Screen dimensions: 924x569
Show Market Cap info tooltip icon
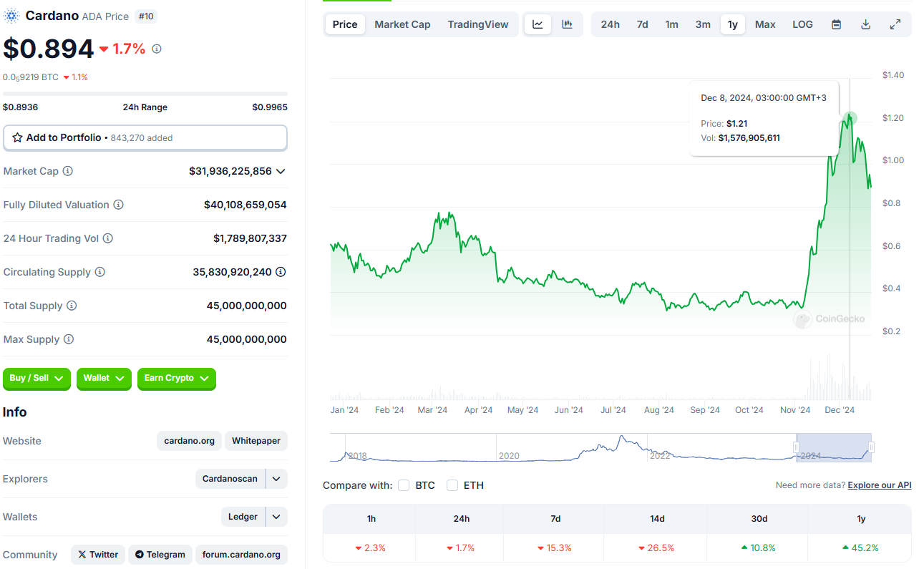68,171
